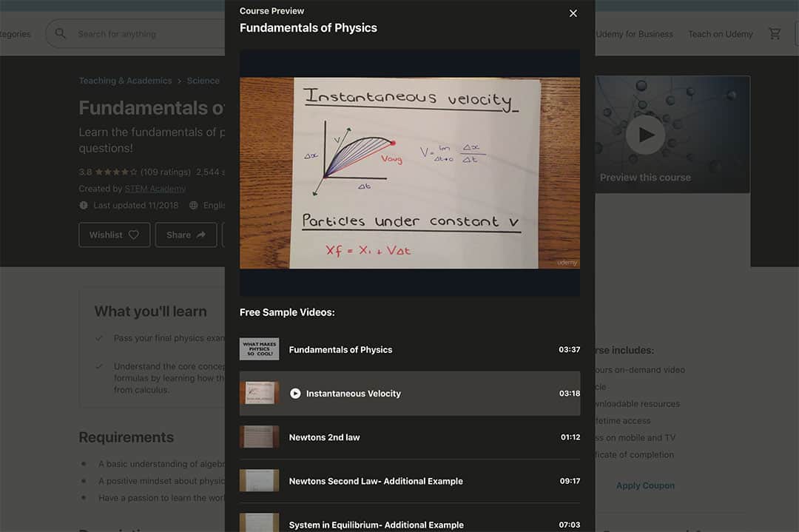The image size is (799, 532).
Task: Click the star rating display
Action: (x=115, y=172)
